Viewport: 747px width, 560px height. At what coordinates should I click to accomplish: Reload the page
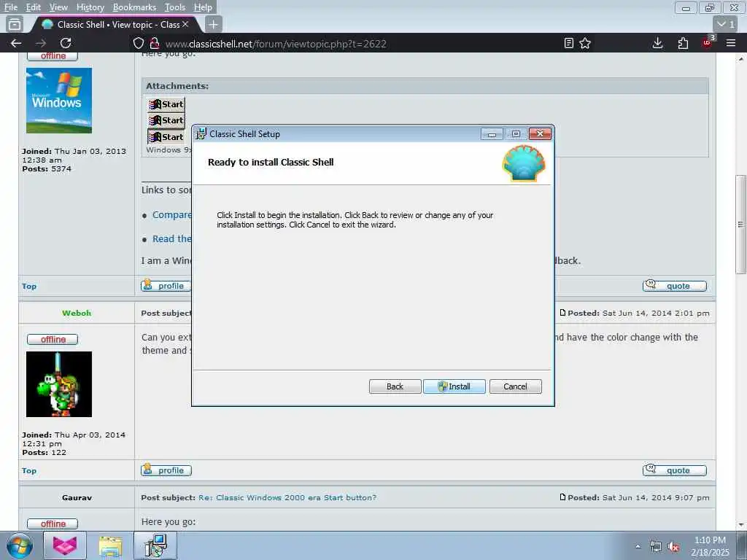click(x=66, y=43)
